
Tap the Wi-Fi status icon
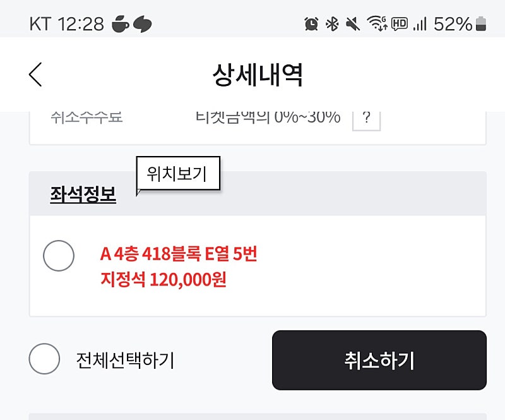(377, 24)
